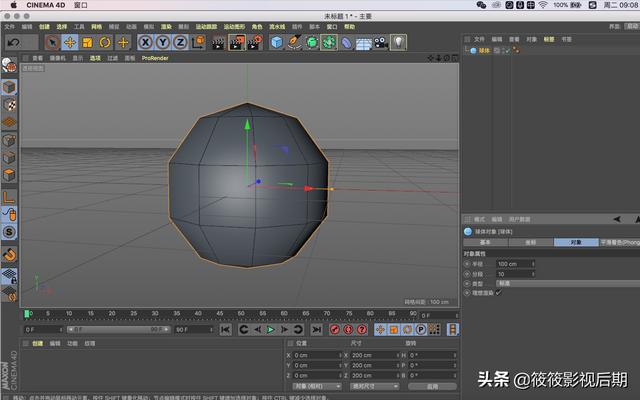Screen dimensions: 640x400
Task: Open the Spline Pen tool icon
Action: point(294,42)
